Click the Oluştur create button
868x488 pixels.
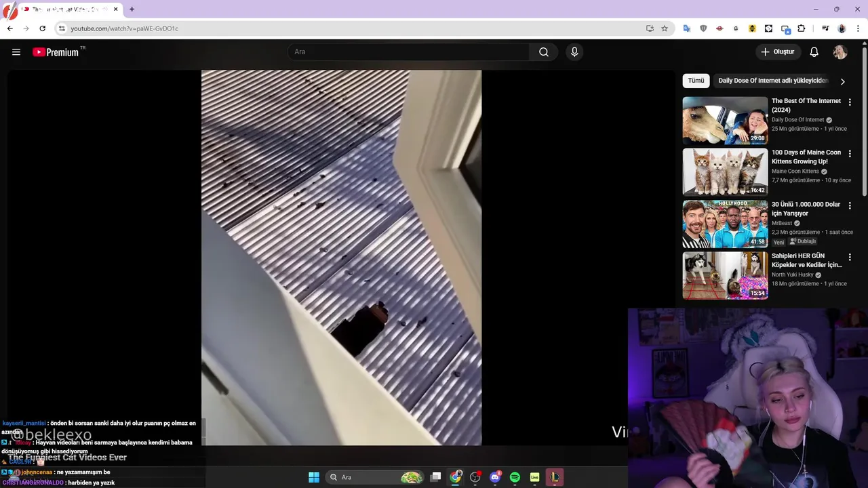point(778,52)
